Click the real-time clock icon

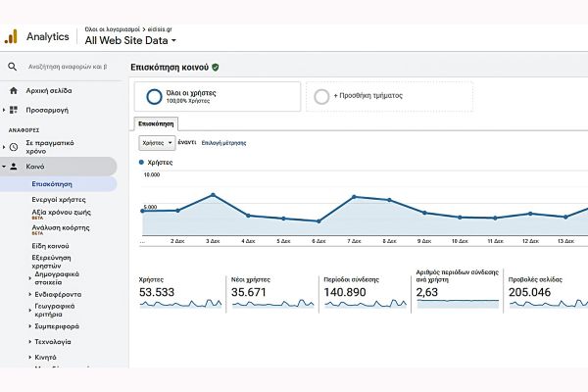(14, 147)
